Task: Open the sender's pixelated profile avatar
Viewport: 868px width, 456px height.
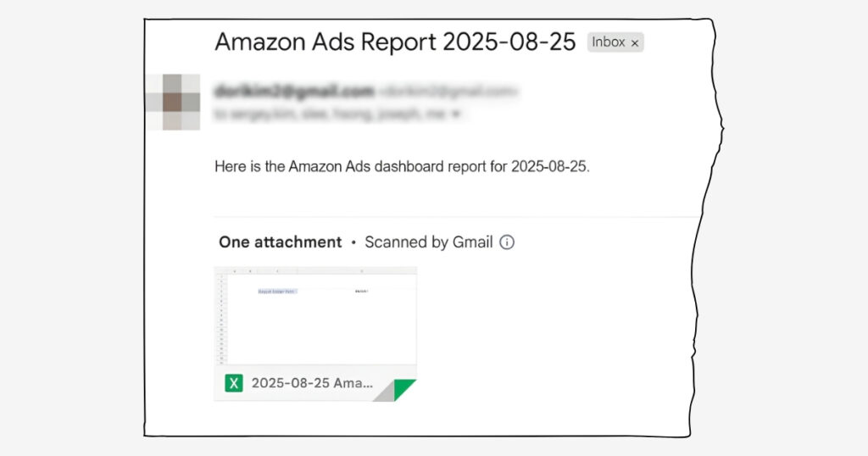Action: click(173, 103)
